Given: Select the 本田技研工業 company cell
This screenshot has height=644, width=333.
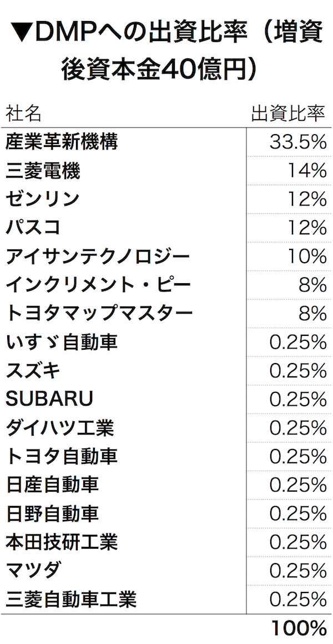Looking at the screenshot, I should click(61, 542).
